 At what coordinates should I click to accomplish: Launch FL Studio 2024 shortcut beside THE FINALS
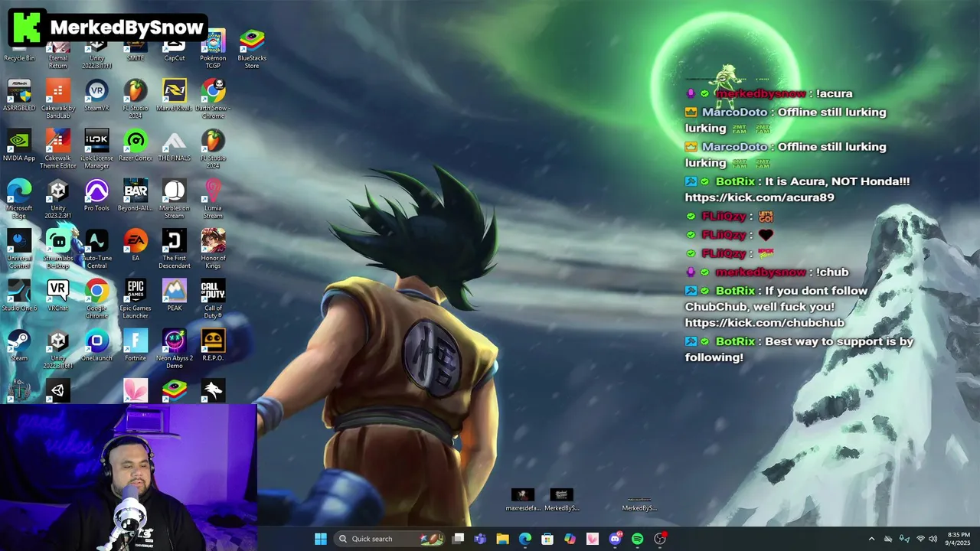coord(213,148)
